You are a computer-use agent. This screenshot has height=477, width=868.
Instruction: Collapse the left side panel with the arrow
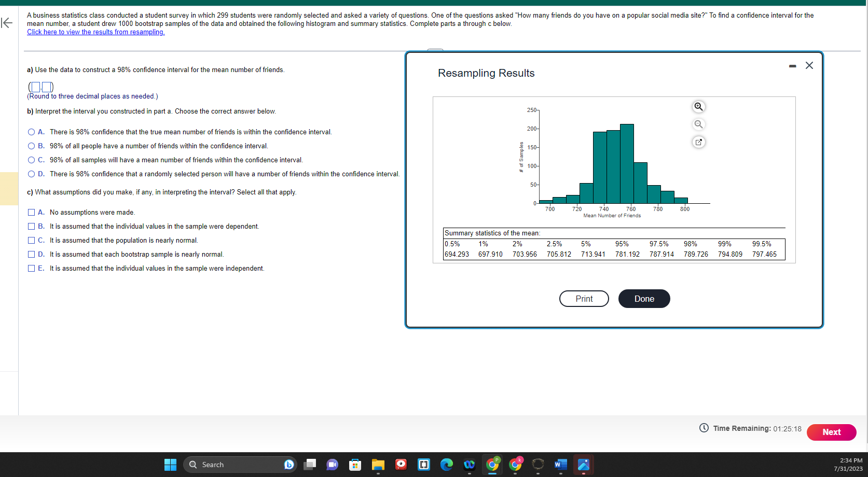(x=7, y=23)
